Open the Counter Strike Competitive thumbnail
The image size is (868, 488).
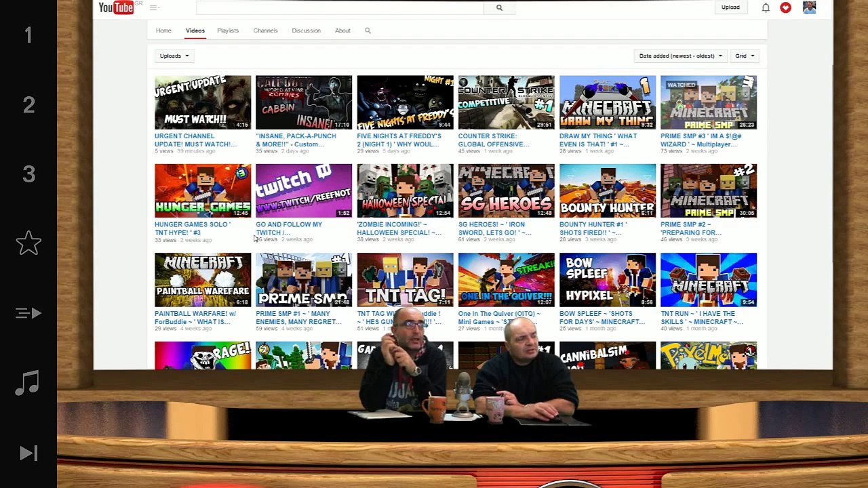506,102
